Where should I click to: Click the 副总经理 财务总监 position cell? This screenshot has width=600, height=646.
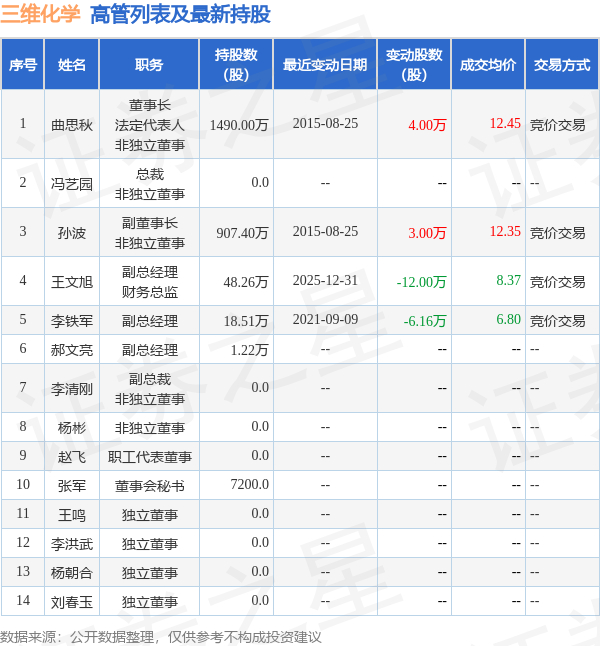[150, 282]
